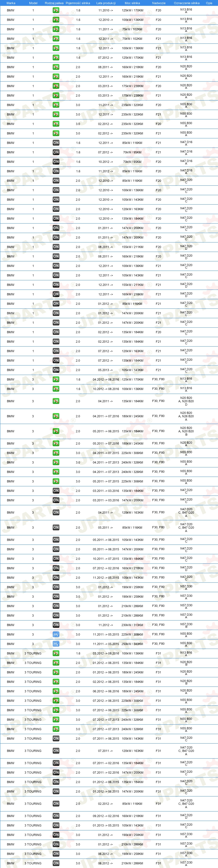The width and height of the screenshot is (218, 868).
Task: Click the Pojemność silnika column header
Action: (77, 3)
